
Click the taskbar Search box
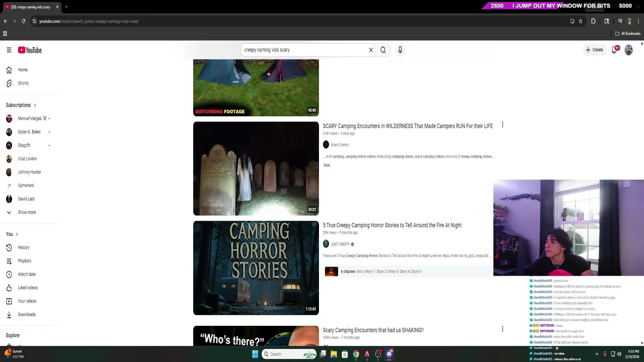click(289, 354)
